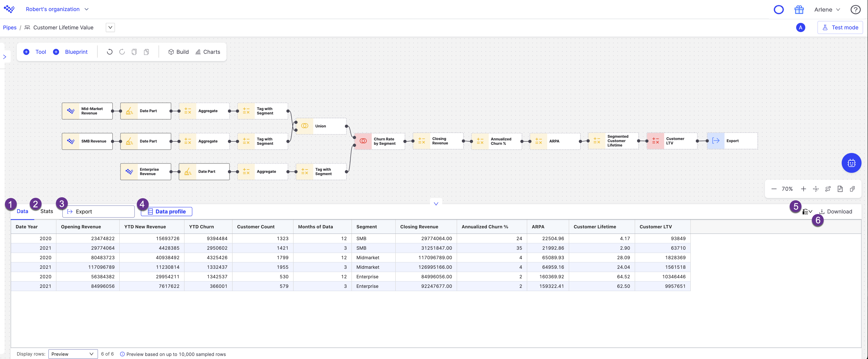
Task: Open Robert's organization dropdown
Action: (57, 9)
